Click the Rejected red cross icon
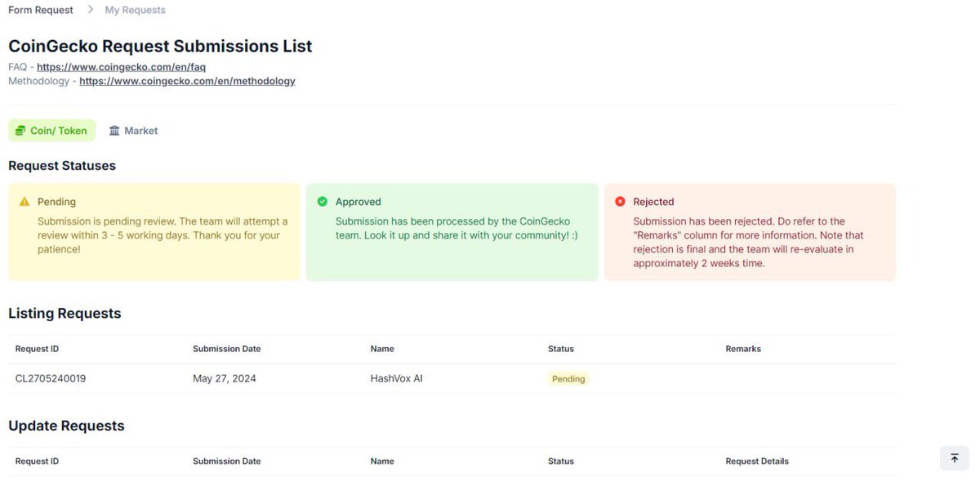This screenshot has width=980, height=482. [x=620, y=202]
